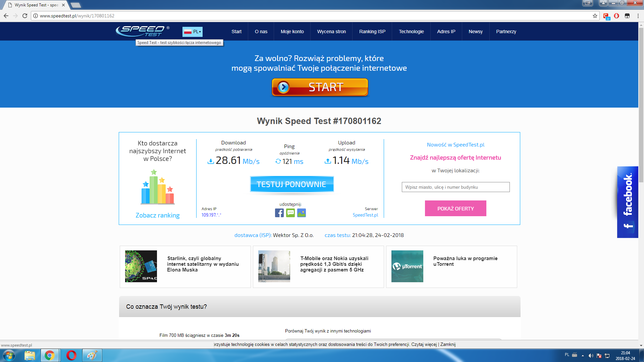Open the Facebook side widget
This screenshot has width=644, height=362.
(x=628, y=202)
